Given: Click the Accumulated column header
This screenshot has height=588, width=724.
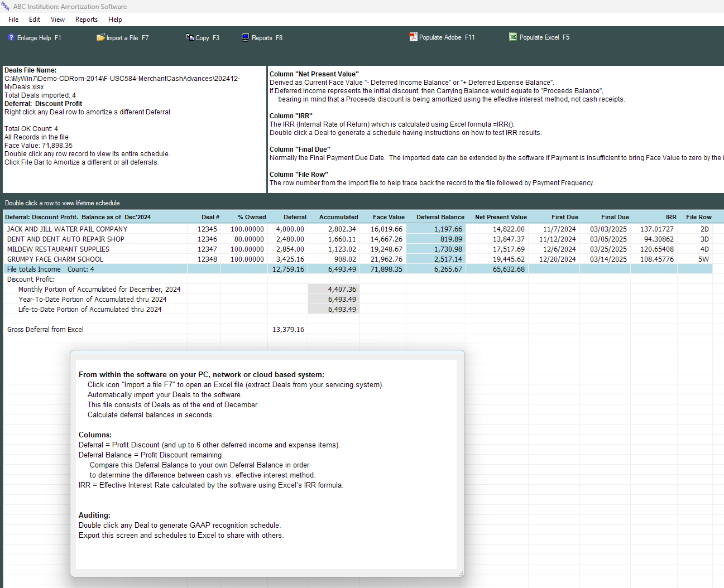Looking at the screenshot, I should pos(338,217).
